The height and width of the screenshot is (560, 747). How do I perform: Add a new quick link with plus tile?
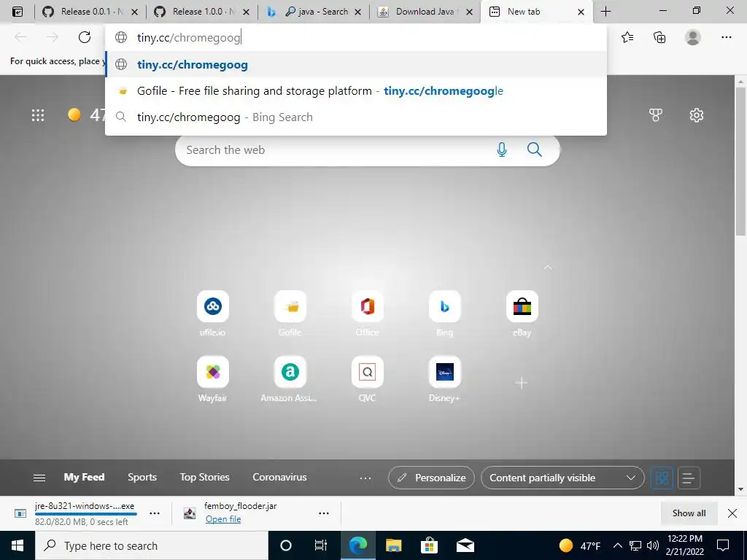tap(522, 383)
